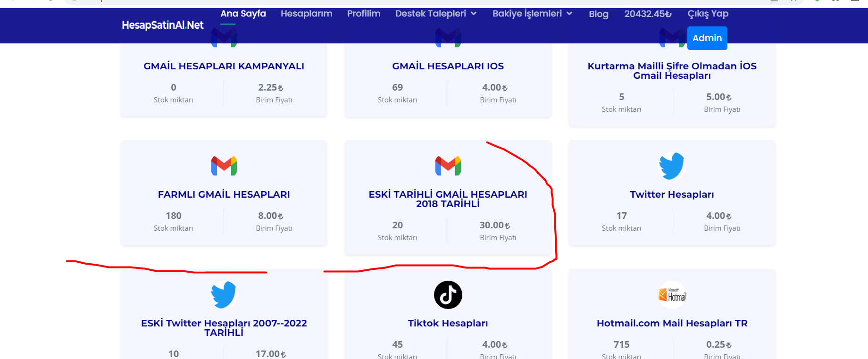The width and height of the screenshot is (868, 359).
Task: Click the 20432.45₺ balance in navbar
Action: click(648, 14)
